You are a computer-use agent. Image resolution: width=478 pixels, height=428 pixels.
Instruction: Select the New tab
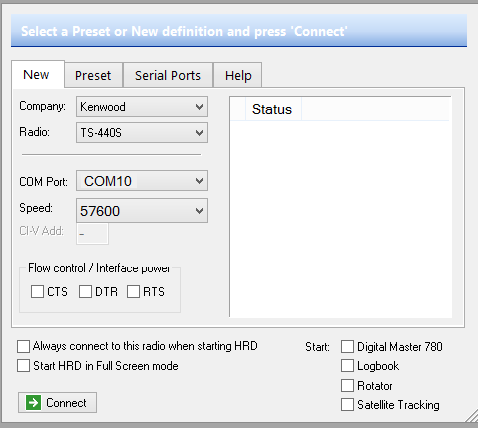[x=37, y=75]
